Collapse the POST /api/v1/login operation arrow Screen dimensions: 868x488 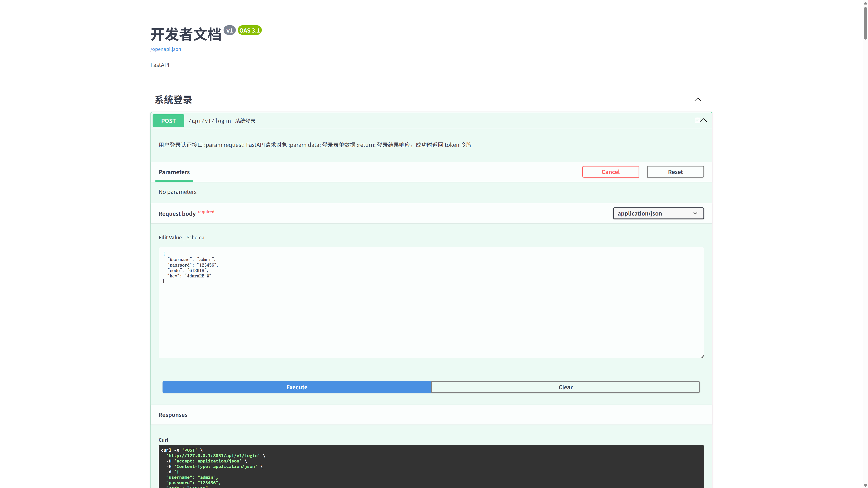[x=704, y=121]
